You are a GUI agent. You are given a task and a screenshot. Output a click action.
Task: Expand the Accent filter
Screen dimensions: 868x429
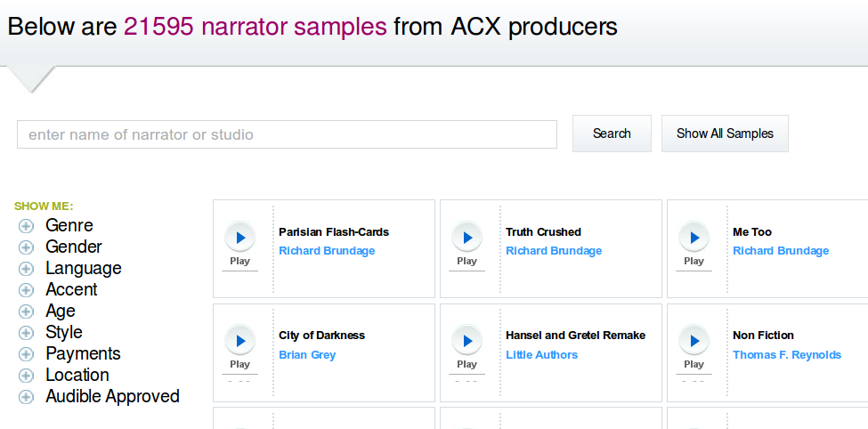27,290
